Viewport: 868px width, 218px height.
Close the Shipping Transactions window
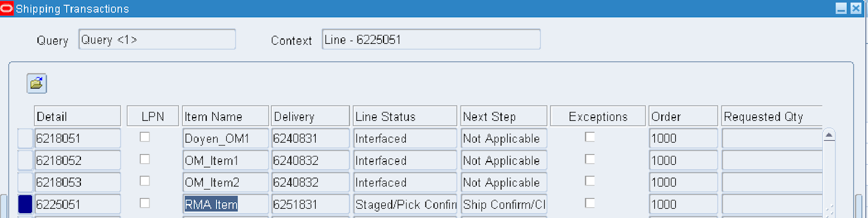pos(856,9)
